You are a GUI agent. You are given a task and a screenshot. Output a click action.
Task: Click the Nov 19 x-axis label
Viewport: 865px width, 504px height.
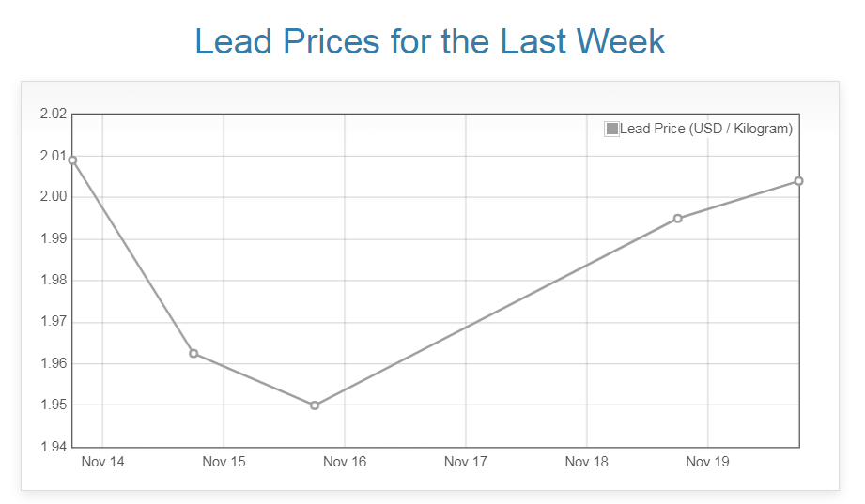tap(707, 462)
